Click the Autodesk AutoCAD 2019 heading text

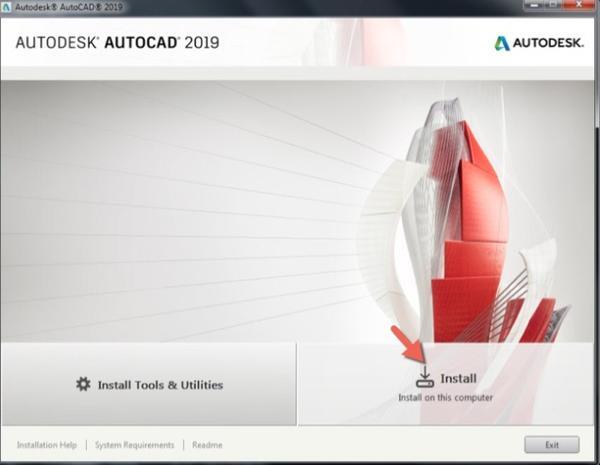coord(117,42)
